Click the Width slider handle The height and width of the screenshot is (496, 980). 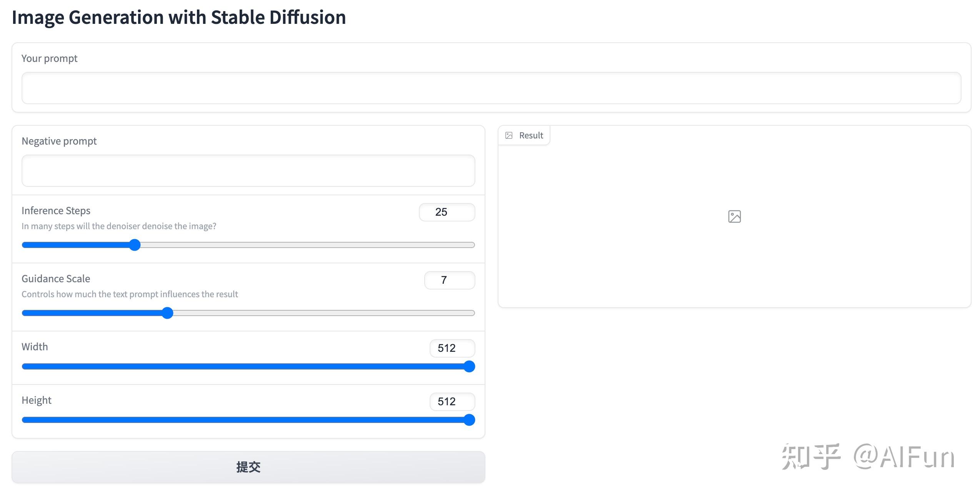469,366
